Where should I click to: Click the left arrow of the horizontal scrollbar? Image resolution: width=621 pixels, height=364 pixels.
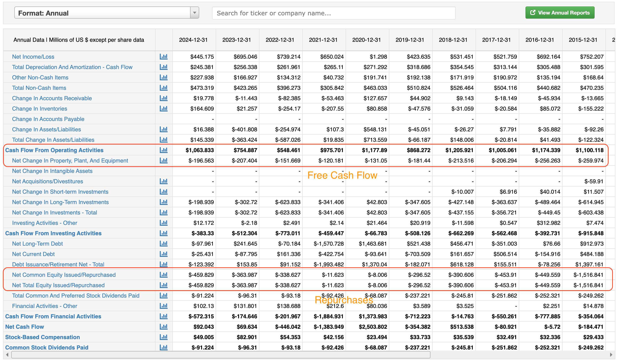pyautogui.click(x=7, y=355)
